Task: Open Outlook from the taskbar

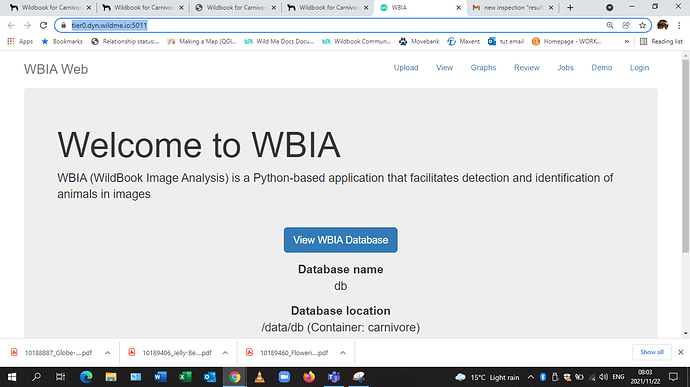Action: 209,377
